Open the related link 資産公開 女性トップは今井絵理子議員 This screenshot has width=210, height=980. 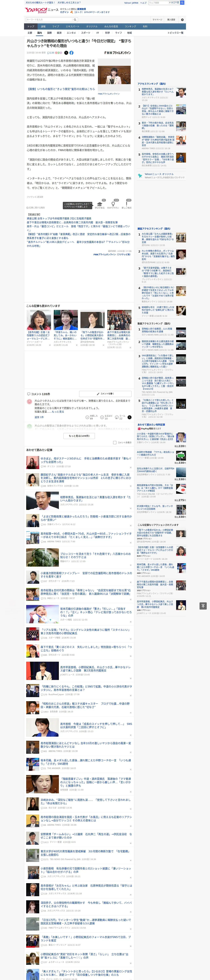[x=59, y=219]
